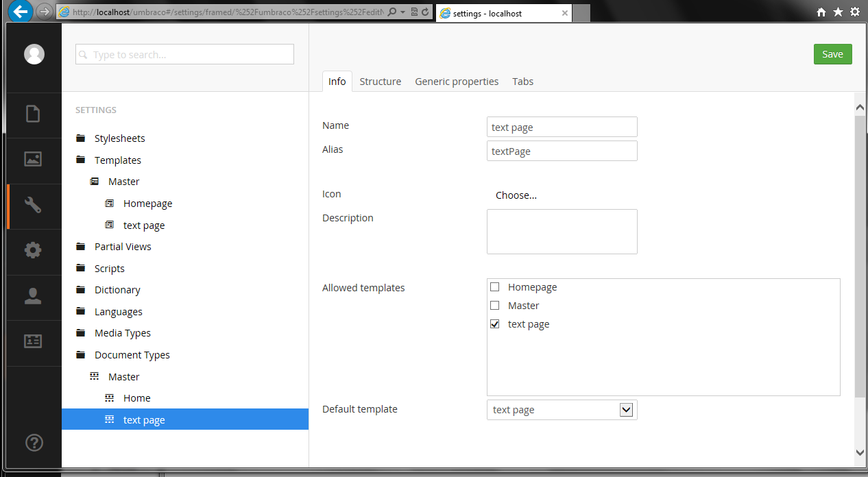
Task: Click the Templates folder icon
Action: [x=81, y=160]
